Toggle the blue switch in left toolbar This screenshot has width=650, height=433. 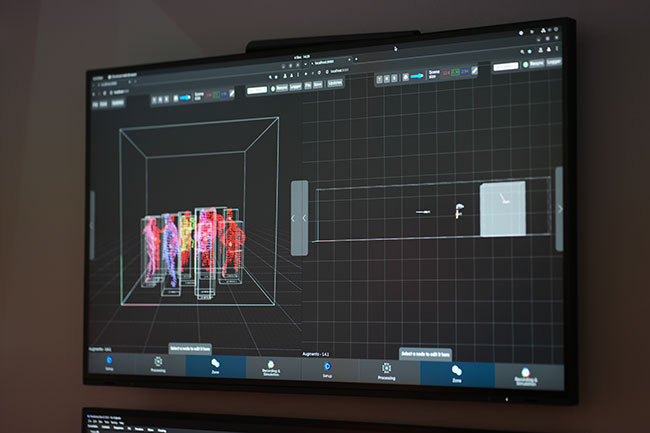184,98
